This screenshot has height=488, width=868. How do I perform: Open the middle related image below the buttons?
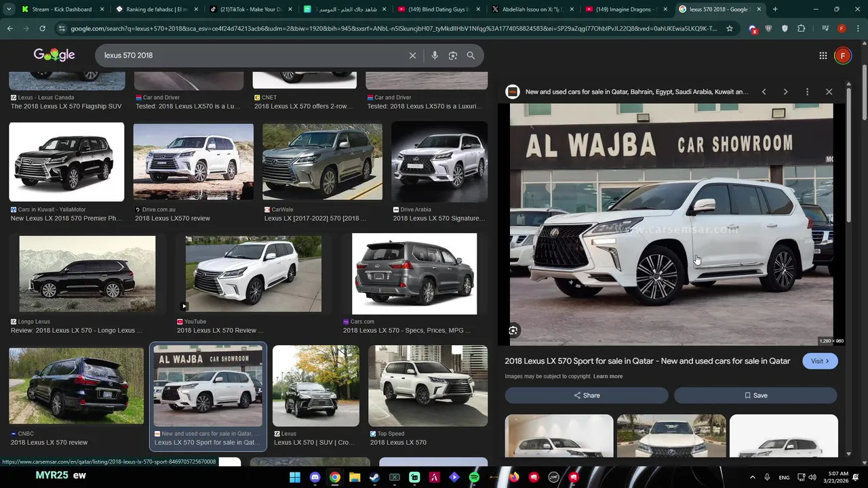pyautogui.click(x=671, y=435)
